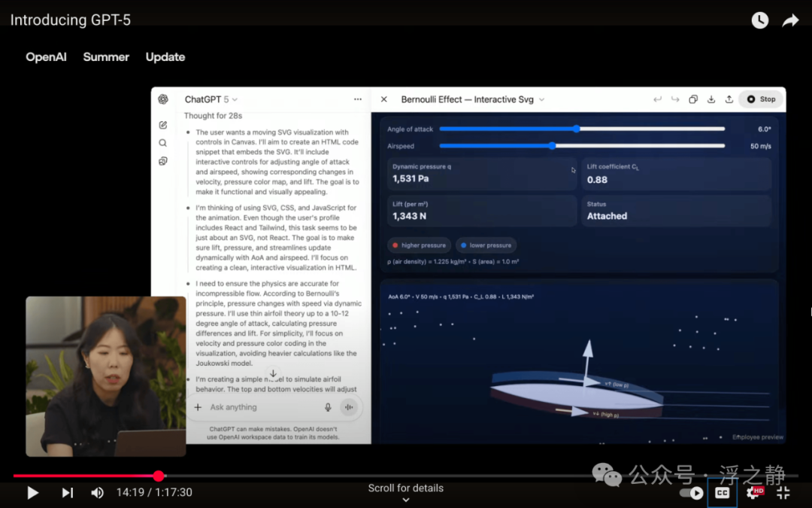The height and width of the screenshot is (508, 812).
Task: Click the higher pressure legend chip
Action: tap(419, 245)
